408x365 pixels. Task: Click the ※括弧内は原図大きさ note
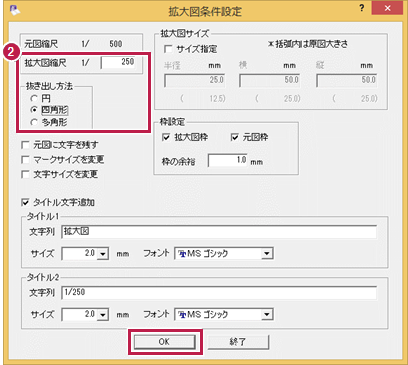pyautogui.click(x=307, y=44)
